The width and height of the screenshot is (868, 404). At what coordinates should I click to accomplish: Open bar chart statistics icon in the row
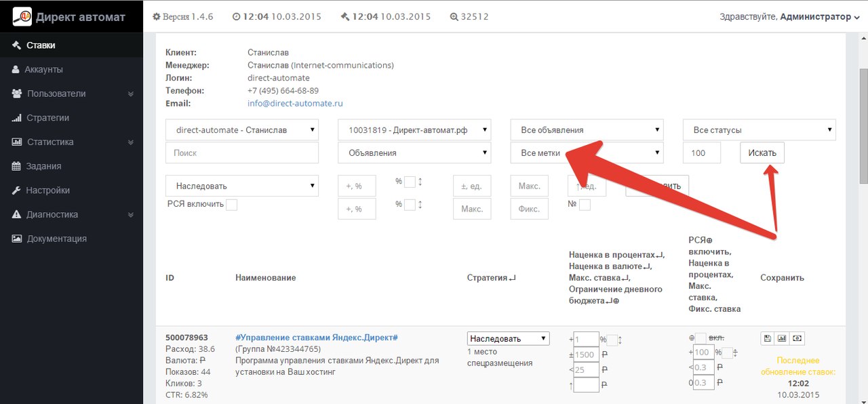(782, 338)
